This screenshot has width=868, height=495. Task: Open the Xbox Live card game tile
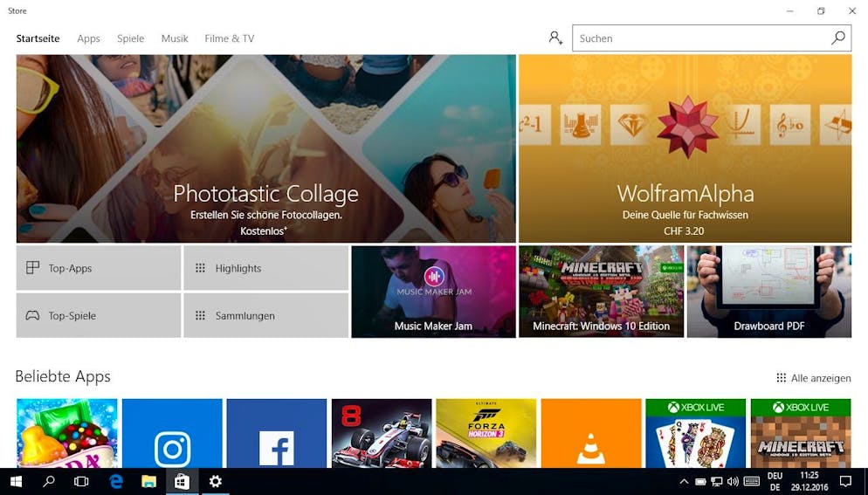tap(696, 433)
